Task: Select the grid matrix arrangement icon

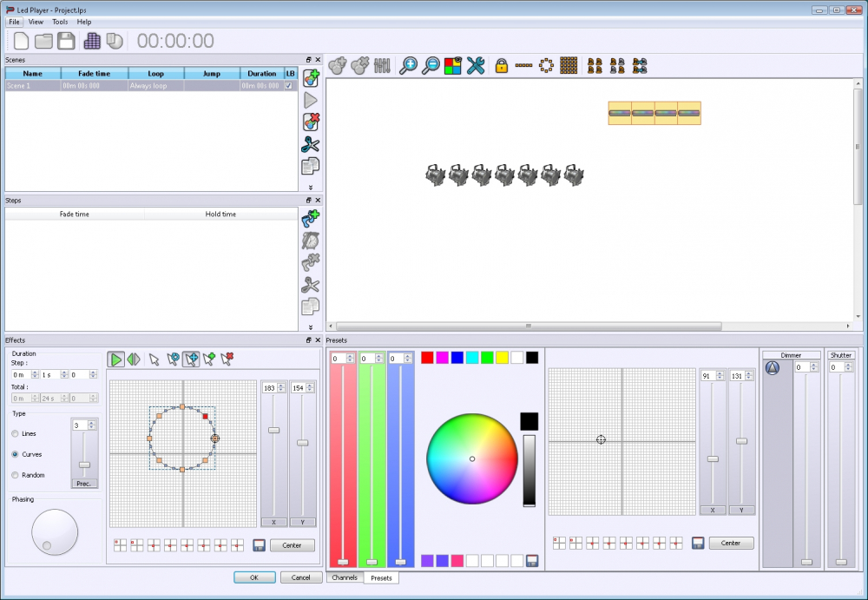Action: coord(569,65)
